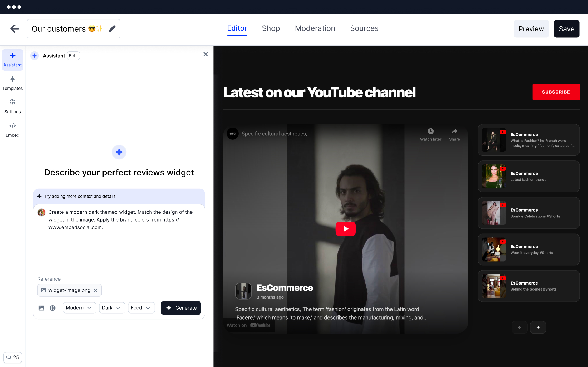This screenshot has width=588, height=367.
Task: Open the Assistant sidebar panel
Action: pos(12,60)
